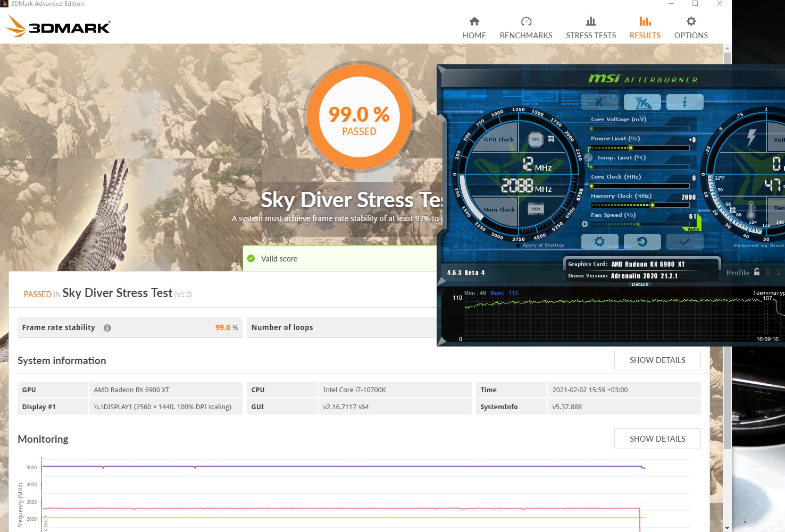
Task: Switch to the Stress Tests tab
Action: (591, 28)
